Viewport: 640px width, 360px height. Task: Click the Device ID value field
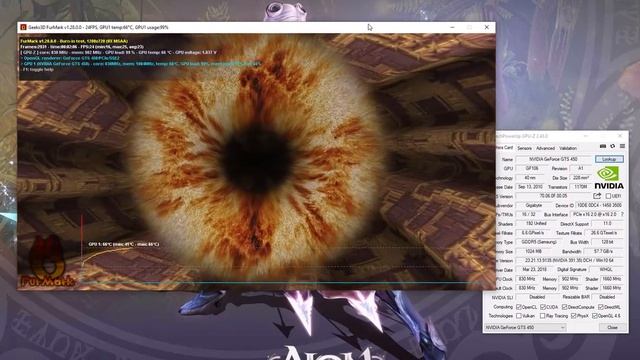[600, 205]
